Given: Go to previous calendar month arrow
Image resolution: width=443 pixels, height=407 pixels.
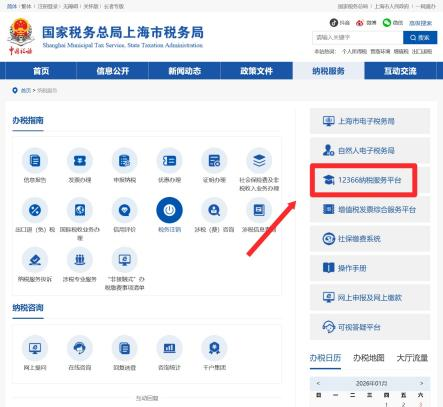Looking at the screenshot, I should 318,383.
